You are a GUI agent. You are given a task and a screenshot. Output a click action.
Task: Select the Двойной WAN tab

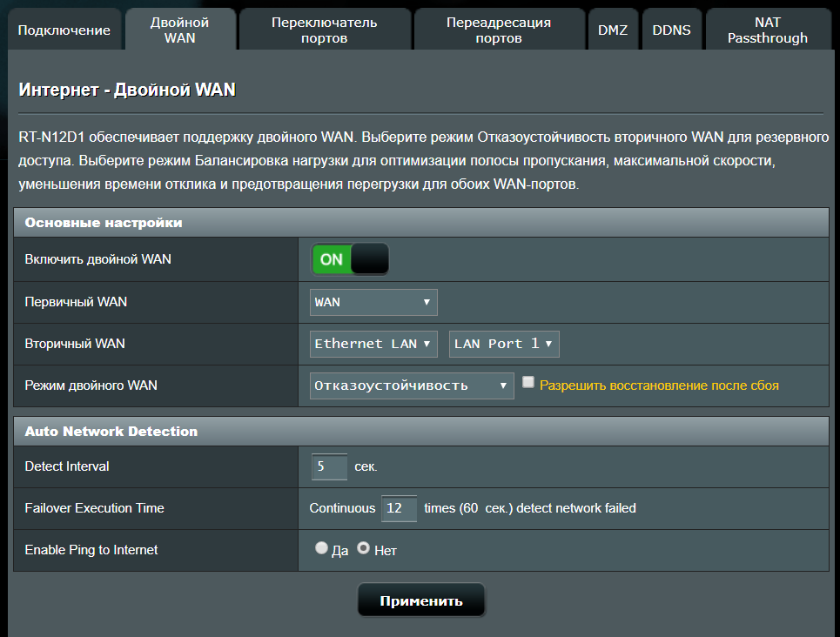point(179,30)
